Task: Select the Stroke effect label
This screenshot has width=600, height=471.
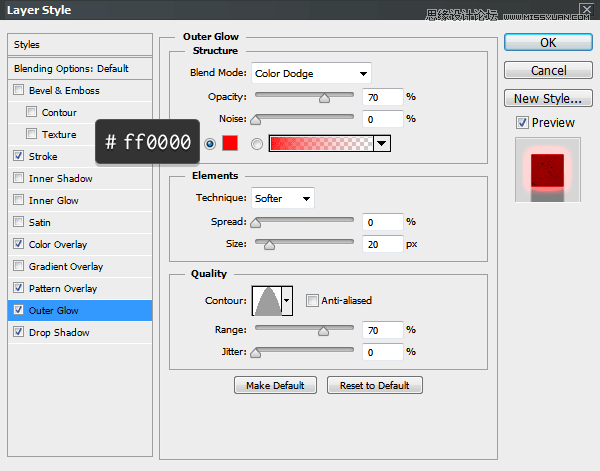Action: 43,156
